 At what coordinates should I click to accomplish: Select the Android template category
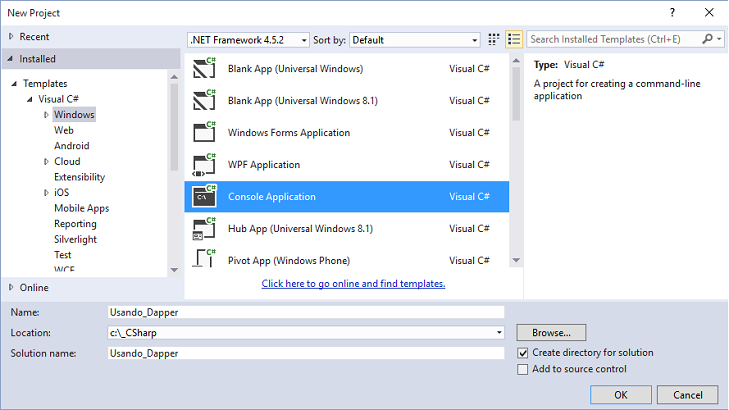tap(72, 145)
